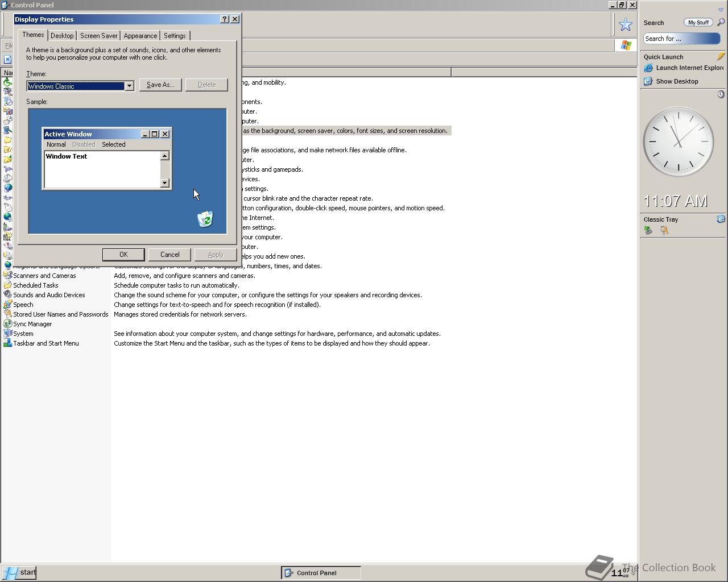
Task: Click the Control Panel title bar icon
Action: pos(5,5)
